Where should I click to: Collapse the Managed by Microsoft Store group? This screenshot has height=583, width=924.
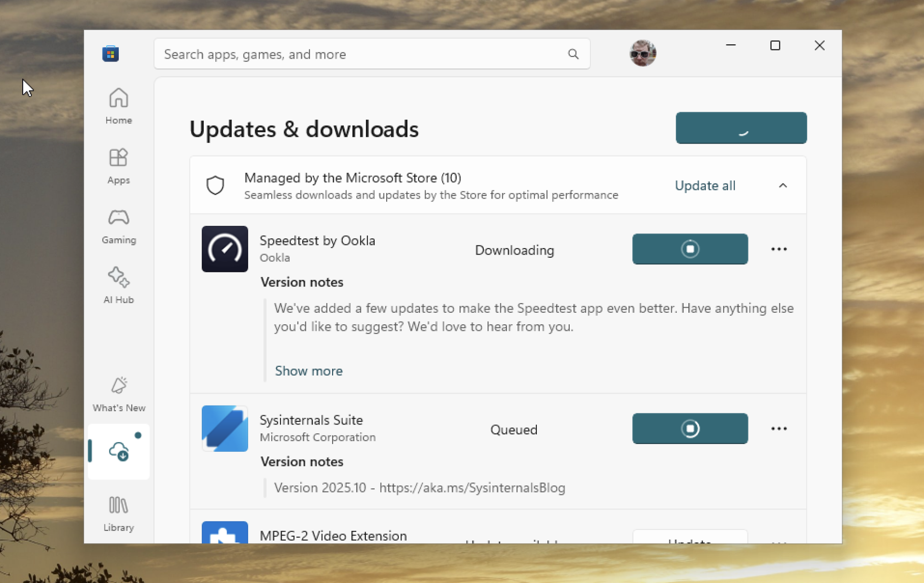click(x=783, y=186)
